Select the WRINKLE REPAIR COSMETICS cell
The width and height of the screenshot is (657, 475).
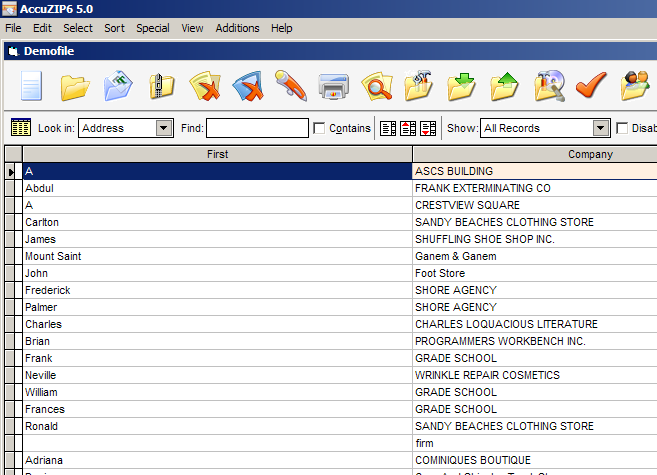point(535,375)
